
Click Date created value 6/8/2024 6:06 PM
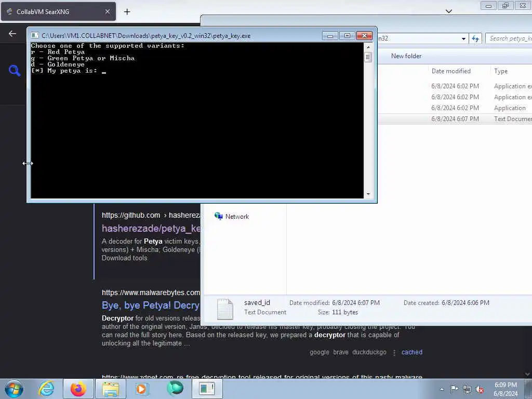point(465,303)
